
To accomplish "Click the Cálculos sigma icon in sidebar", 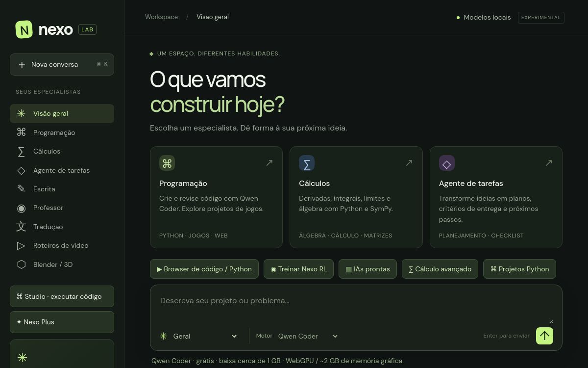I will tap(21, 151).
